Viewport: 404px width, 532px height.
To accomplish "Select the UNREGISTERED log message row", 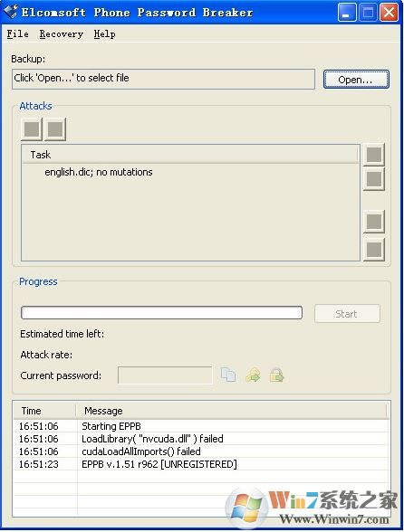I will [201, 464].
